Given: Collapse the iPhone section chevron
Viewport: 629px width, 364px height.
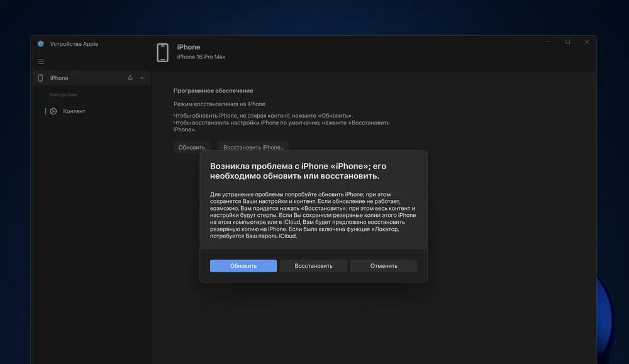Looking at the screenshot, I should [x=142, y=78].
